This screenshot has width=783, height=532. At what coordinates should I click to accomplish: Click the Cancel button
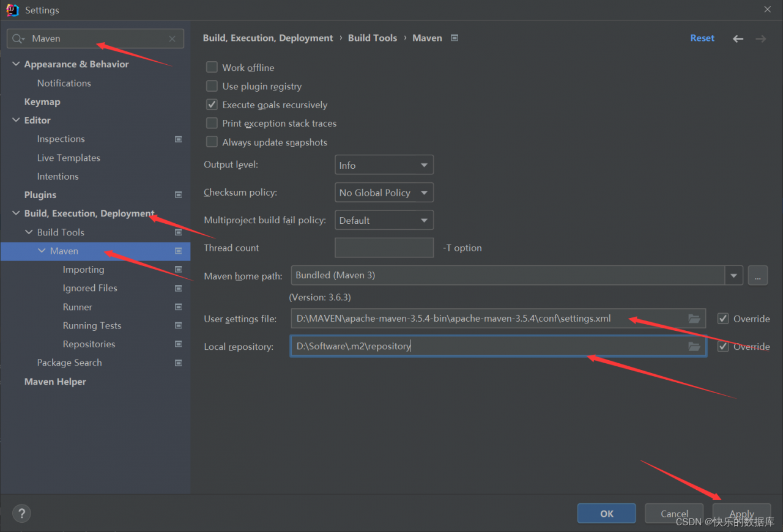(x=674, y=514)
